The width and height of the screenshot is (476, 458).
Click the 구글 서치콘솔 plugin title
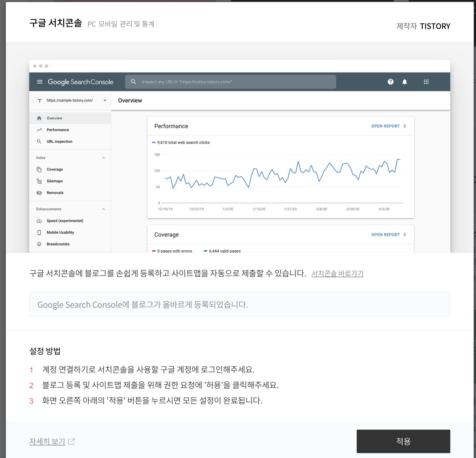(56, 23)
